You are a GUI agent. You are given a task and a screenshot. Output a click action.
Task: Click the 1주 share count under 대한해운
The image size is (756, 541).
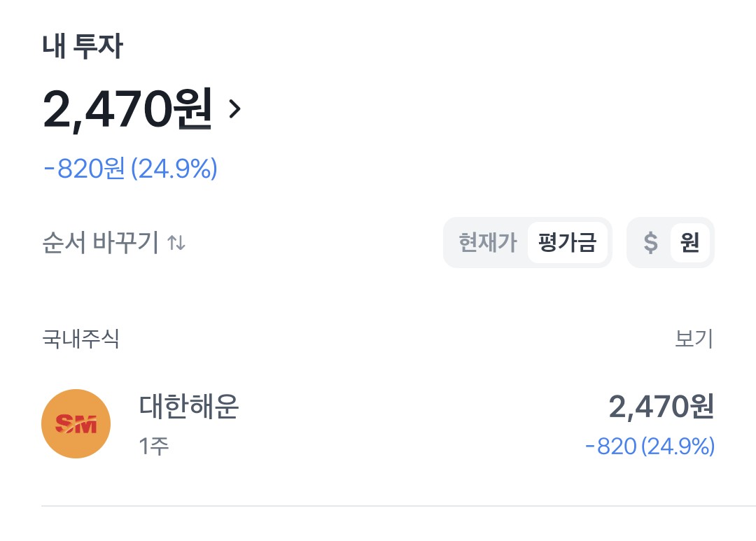pos(154,447)
